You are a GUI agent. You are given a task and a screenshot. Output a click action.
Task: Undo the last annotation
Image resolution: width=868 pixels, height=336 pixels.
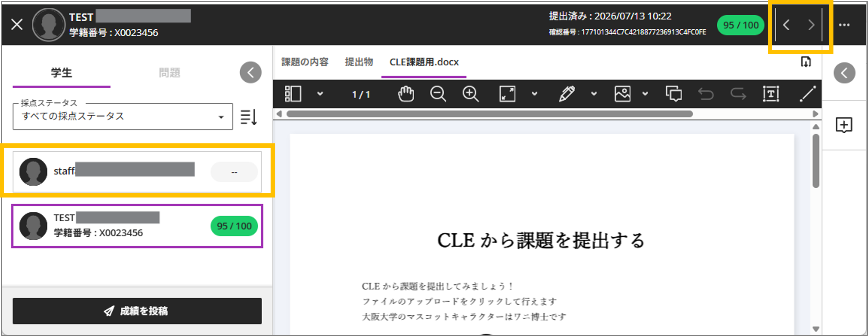(706, 94)
